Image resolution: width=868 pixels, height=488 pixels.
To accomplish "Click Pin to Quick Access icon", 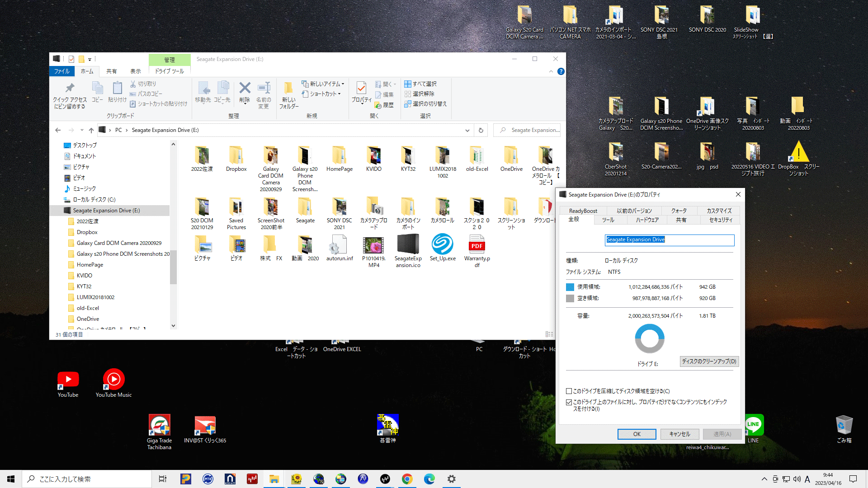I will click(70, 95).
